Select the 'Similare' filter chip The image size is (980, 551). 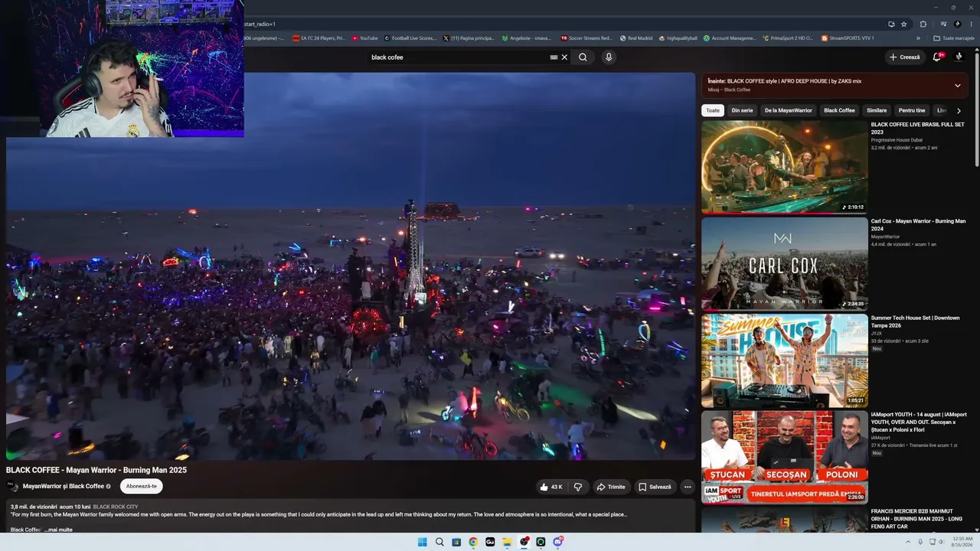(877, 110)
